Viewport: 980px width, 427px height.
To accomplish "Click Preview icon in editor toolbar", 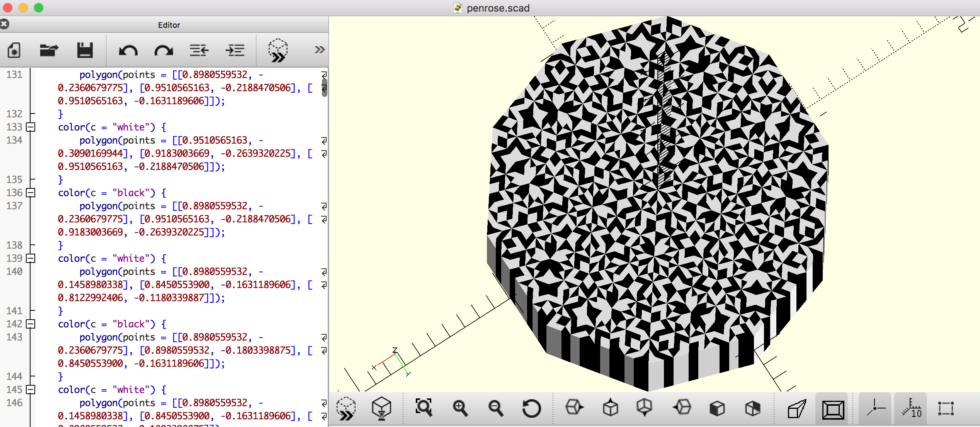I will coord(278,50).
